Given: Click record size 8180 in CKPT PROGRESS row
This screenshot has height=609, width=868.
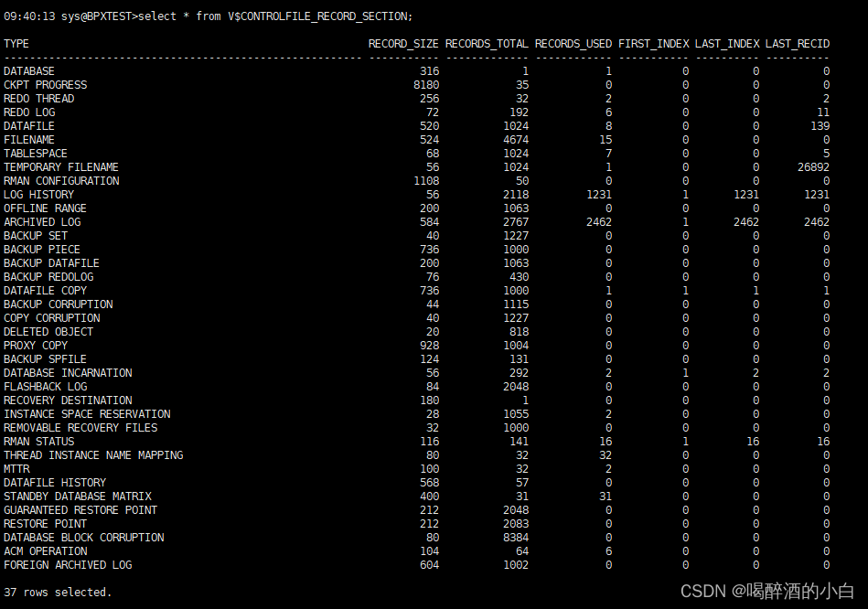Looking at the screenshot, I should point(426,85).
